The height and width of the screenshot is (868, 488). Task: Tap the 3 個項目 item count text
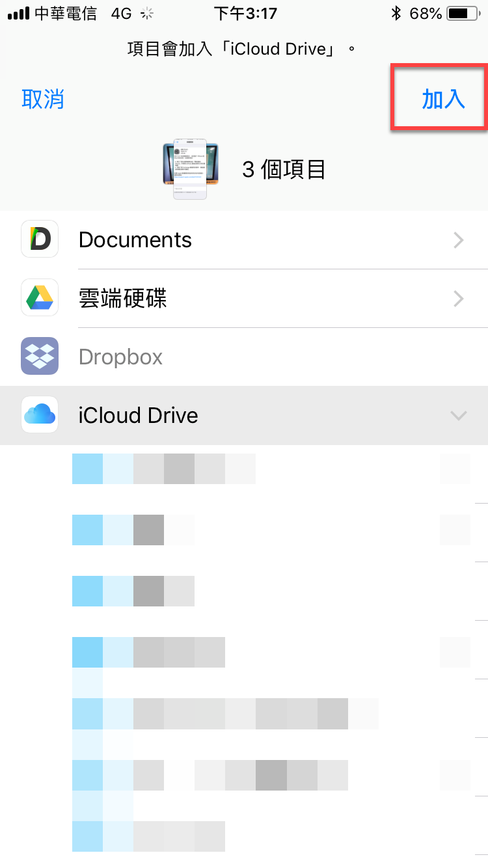284,170
